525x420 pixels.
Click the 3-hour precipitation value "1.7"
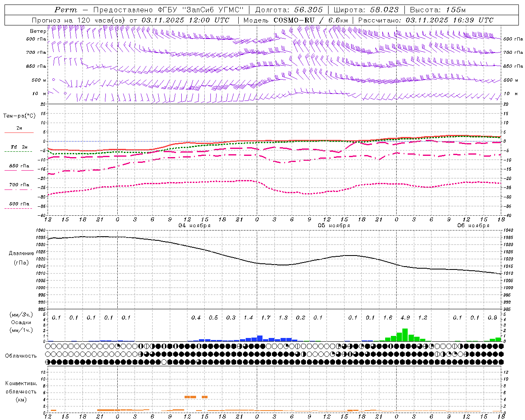[266, 318]
